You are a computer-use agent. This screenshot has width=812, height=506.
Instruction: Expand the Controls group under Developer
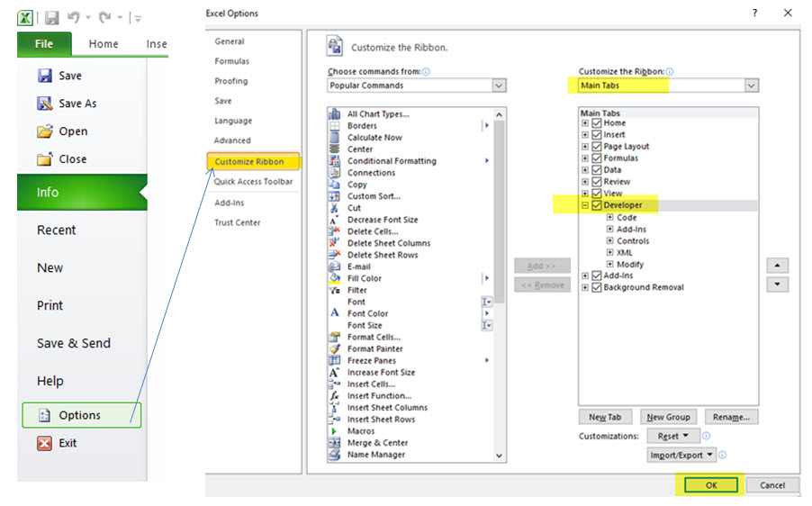tap(609, 240)
